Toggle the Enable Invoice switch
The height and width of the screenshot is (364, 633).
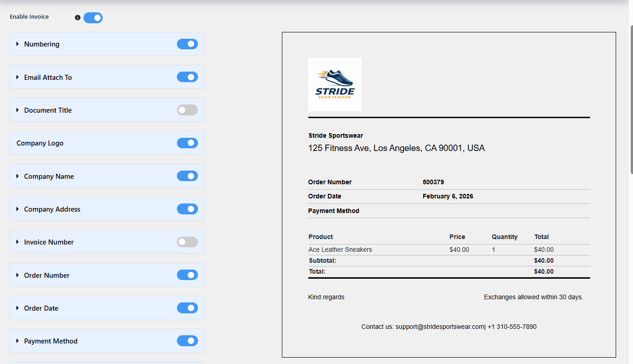(93, 18)
